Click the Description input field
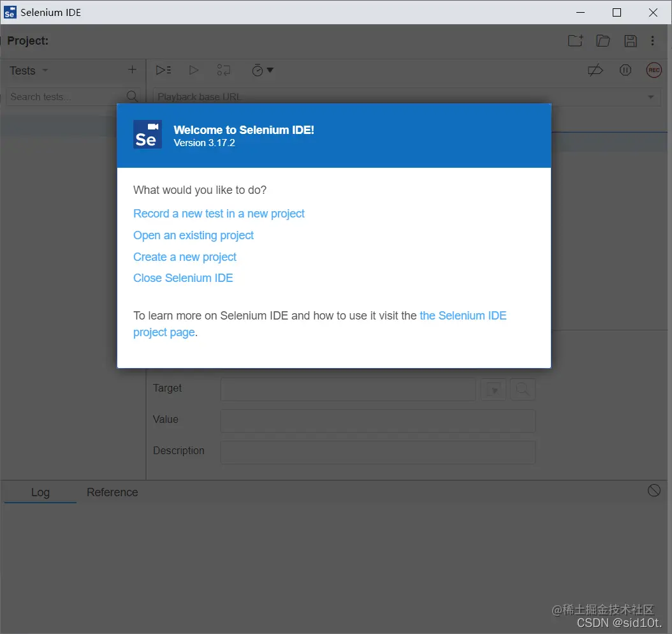 [x=377, y=452]
